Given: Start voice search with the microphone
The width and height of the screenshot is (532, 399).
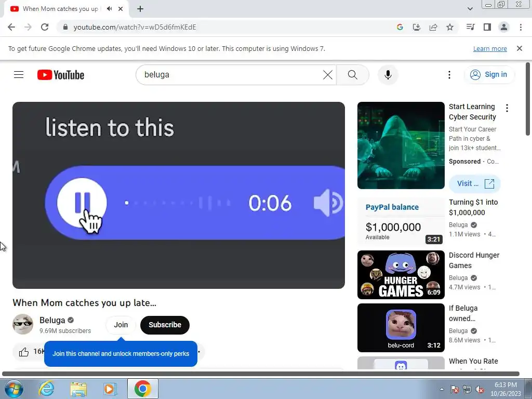Looking at the screenshot, I should coord(388,75).
